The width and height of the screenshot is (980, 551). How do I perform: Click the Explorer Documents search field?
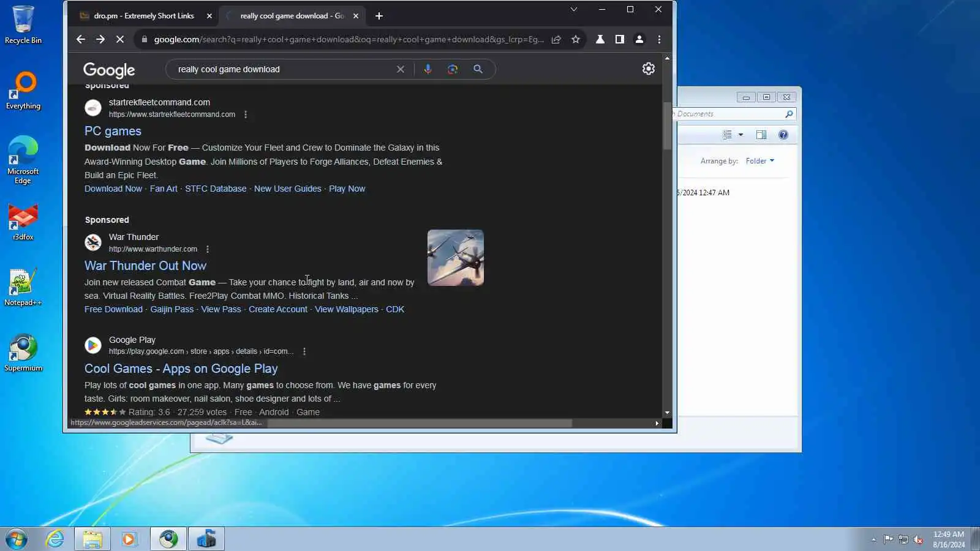point(733,114)
